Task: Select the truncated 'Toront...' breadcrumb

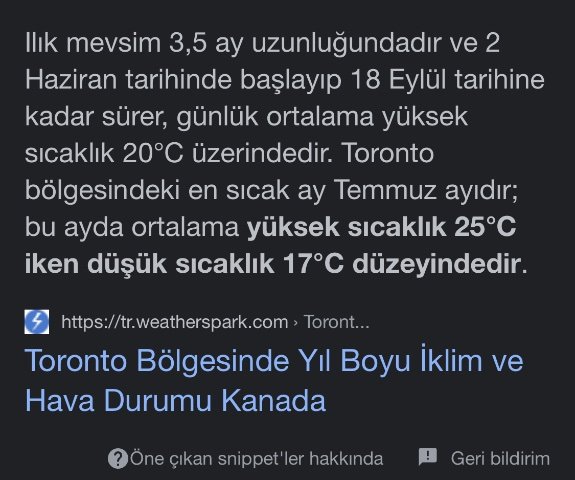Action: pos(337,322)
